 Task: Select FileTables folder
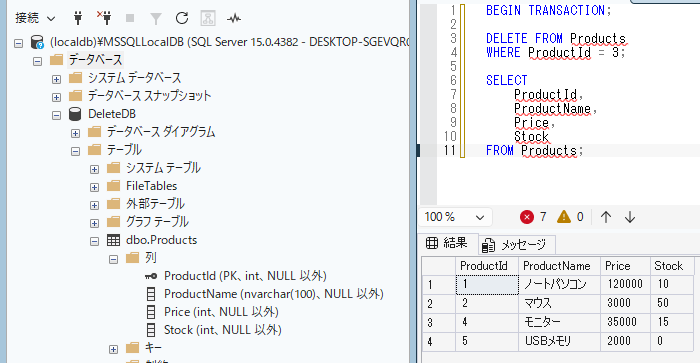pos(151,186)
